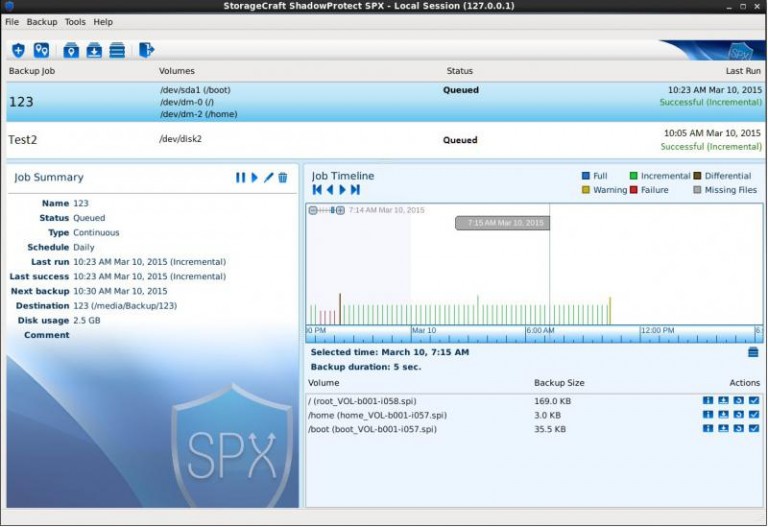Select the Test2 backup job row

click(x=300, y=140)
